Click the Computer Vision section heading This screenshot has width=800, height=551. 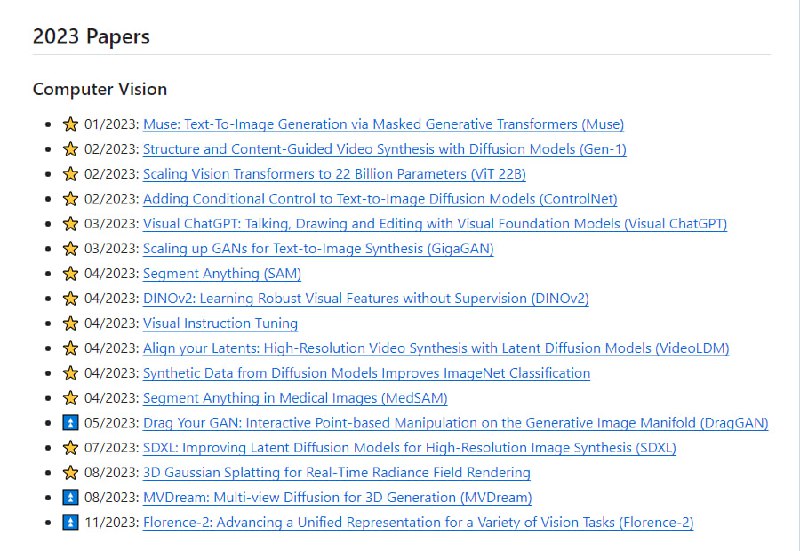click(x=100, y=89)
